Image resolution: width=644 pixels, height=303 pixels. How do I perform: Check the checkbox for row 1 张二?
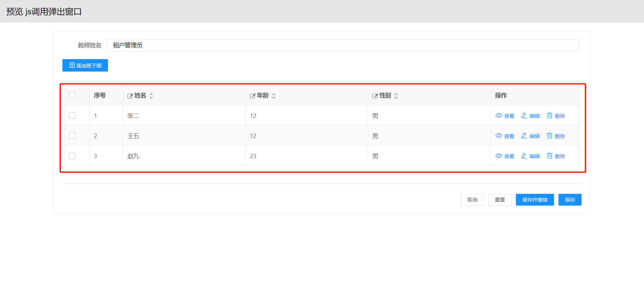click(x=72, y=116)
